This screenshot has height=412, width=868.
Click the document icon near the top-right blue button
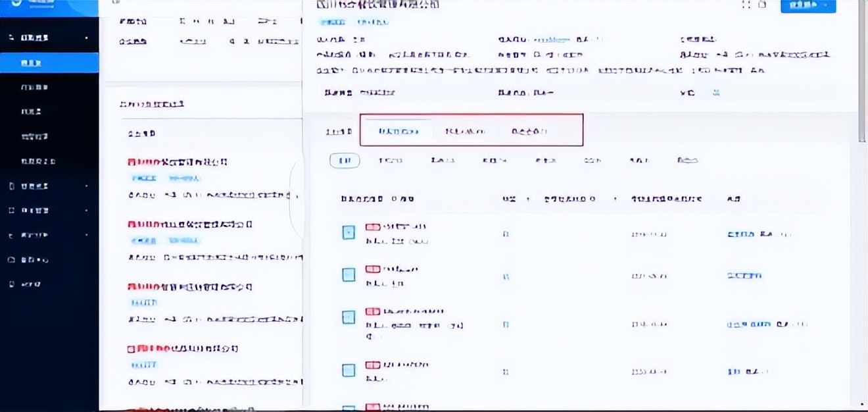tap(763, 5)
